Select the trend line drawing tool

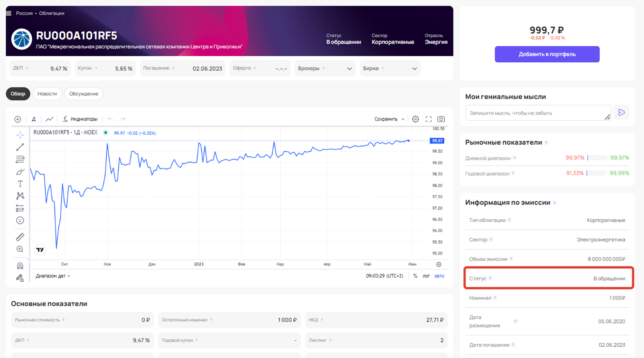pyautogui.click(x=20, y=147)
